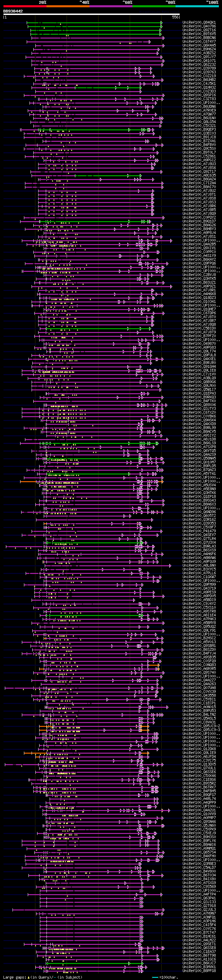This screenshot has width=222, height=980.
Task: Click the UniRef100_A9PD05 label
Action: click(199, 596)
